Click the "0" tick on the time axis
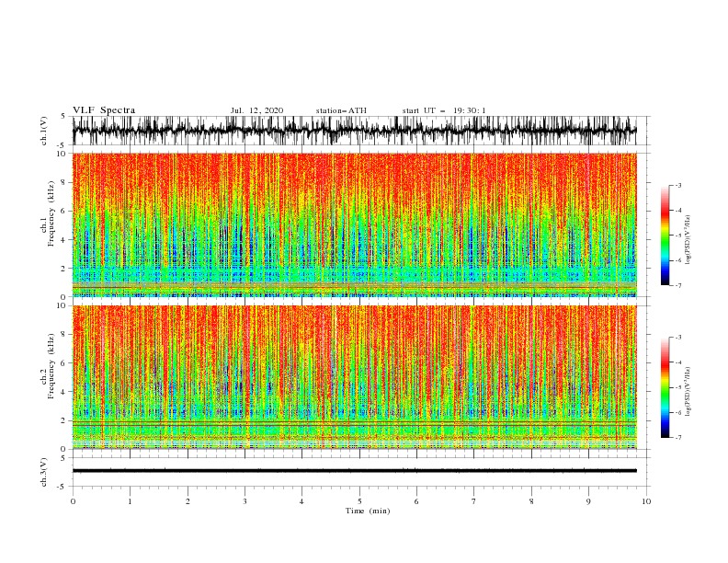Image resolution: width=728 pixels, height=563 pixels. tap(73, 501)
